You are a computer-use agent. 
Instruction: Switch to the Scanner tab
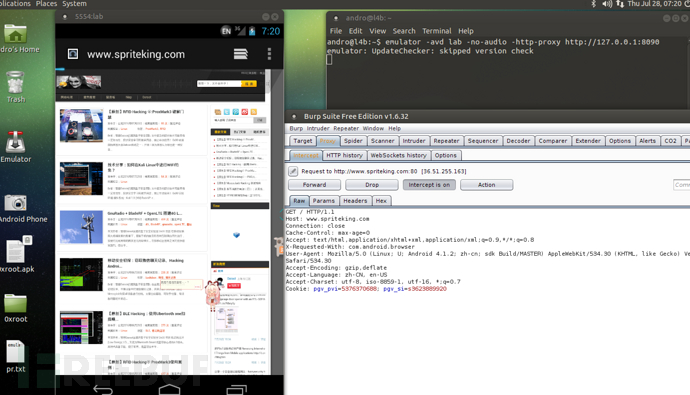[x=382, y=141]
